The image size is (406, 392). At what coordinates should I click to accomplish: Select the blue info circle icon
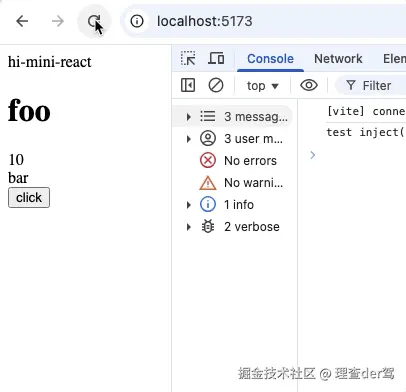click(208, 204)
